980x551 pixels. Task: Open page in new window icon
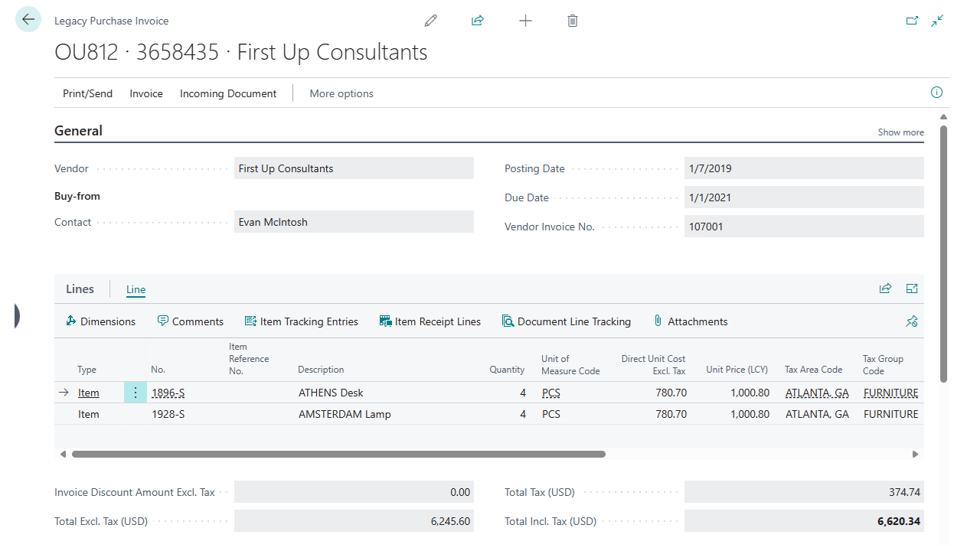(x=912, y=21)
